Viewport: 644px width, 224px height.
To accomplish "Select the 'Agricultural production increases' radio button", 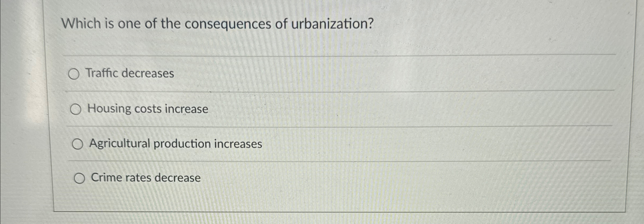I will coord(78,144).
